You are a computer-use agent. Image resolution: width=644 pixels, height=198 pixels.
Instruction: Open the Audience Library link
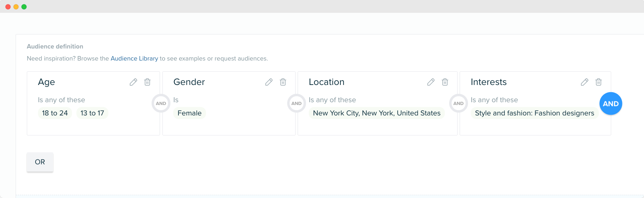(x=134, y=59)
